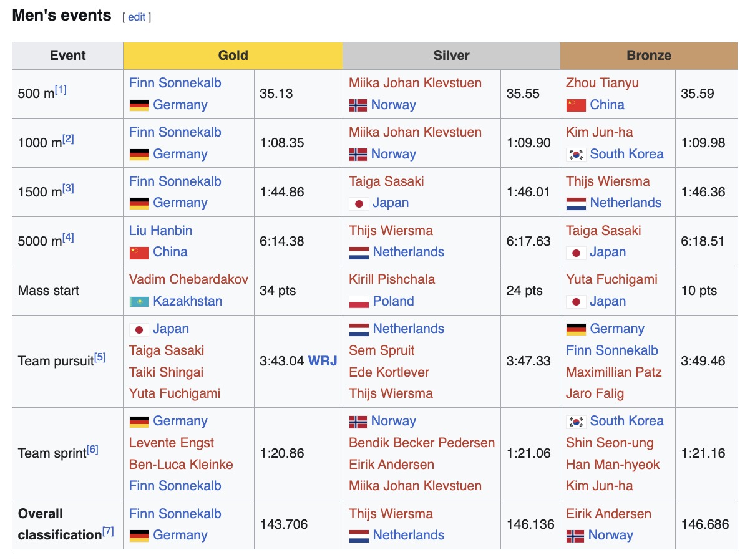Open footnote 7 beside Overall classification
The image size is (750, 560).
tap(108, 531)
